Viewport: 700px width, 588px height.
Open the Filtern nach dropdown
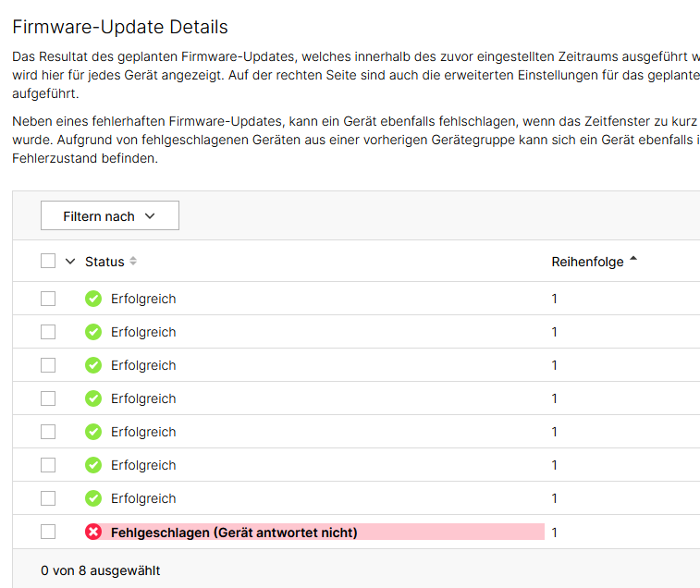(109, 215)
